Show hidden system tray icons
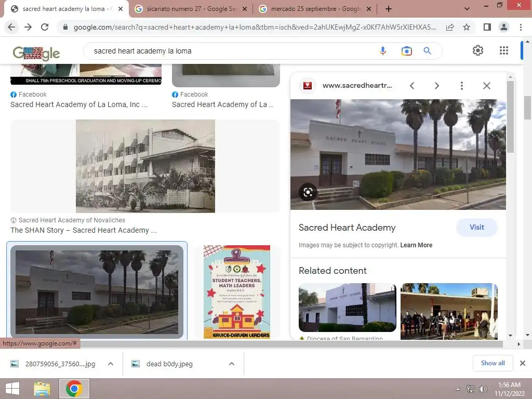The image size is (532, 399). coord(458,389)
